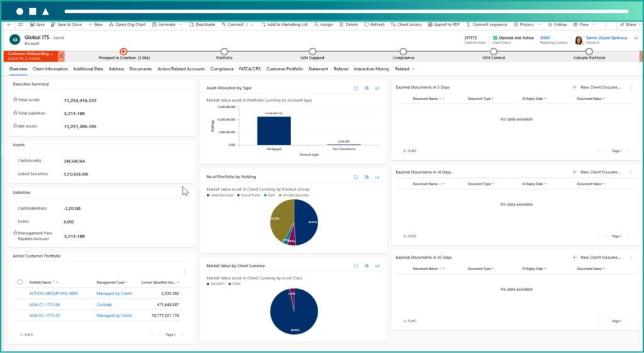Expand the No of Portfolio by Holding chart
The width and height of the screenshot is (644, 353).
(377, 177)
